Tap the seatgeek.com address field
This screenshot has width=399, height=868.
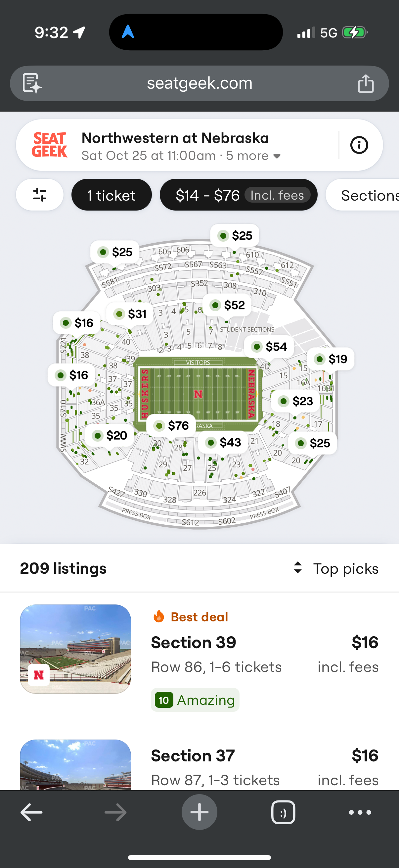199,83
